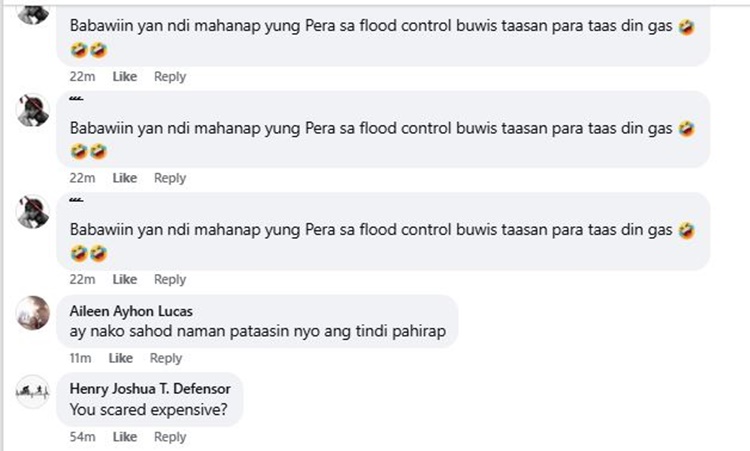This screenshot has height=451, width=750.
Task: Like the second flood control comment
Action: click(124, 178)
